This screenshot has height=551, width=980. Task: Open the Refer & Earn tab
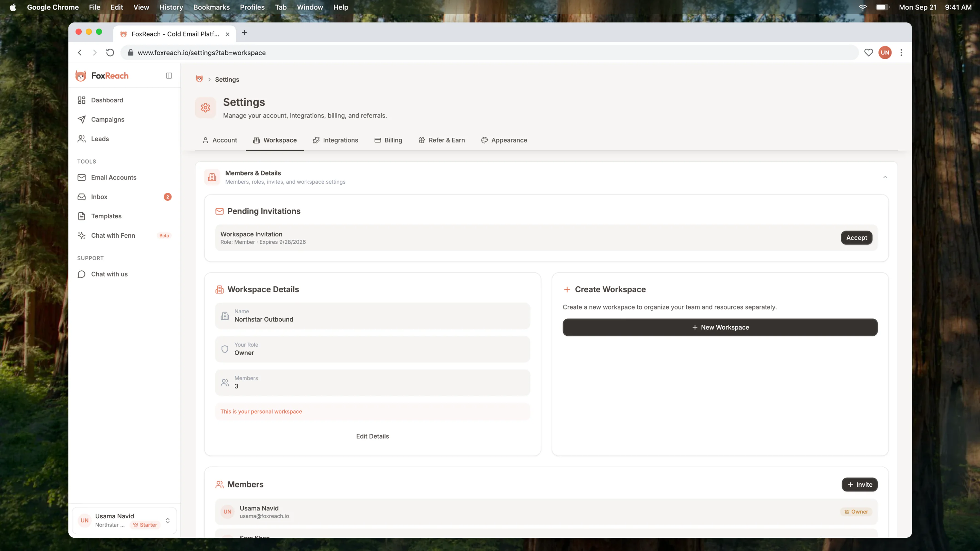(x=441, y=140)
